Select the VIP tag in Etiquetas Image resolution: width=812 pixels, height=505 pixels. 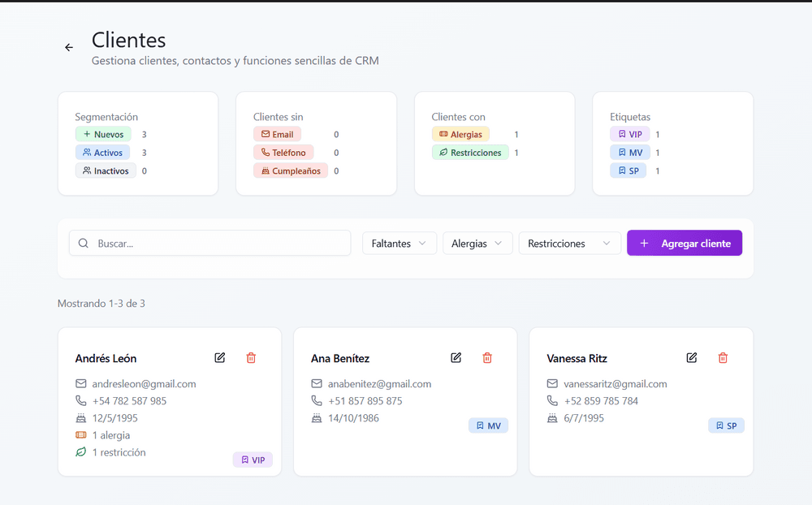(x=629, y=135)
